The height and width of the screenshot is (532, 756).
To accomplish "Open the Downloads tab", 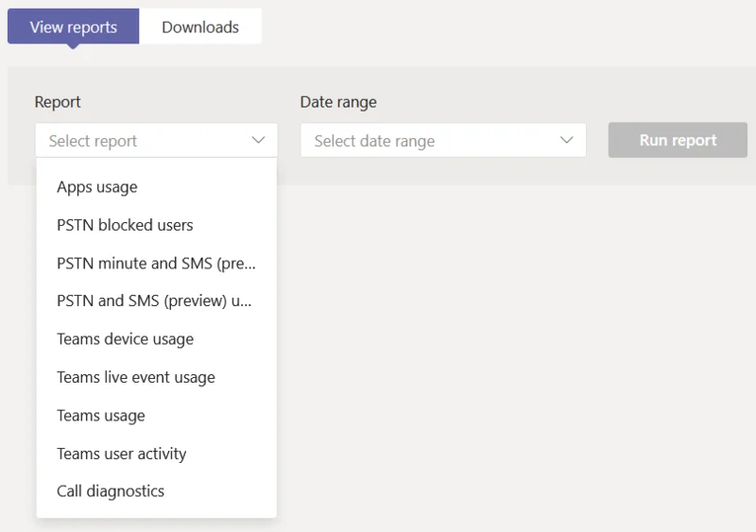I will point(200,26).
